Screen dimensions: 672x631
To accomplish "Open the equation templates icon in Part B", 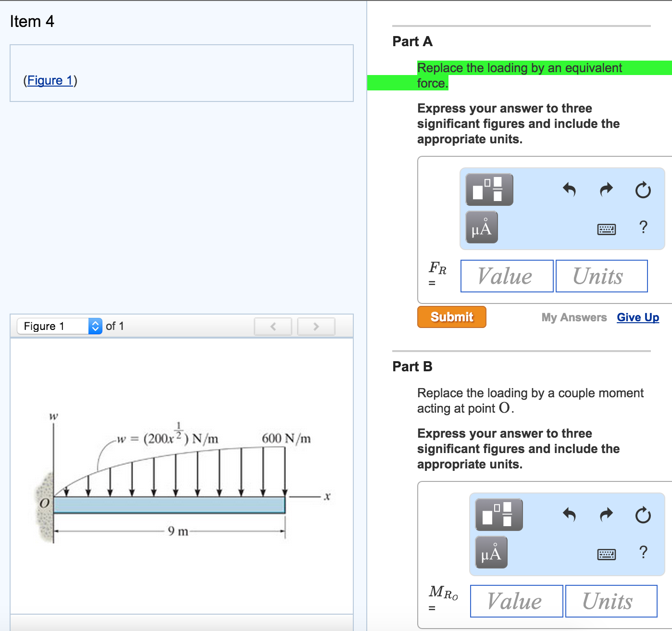I will coord(498,514).
